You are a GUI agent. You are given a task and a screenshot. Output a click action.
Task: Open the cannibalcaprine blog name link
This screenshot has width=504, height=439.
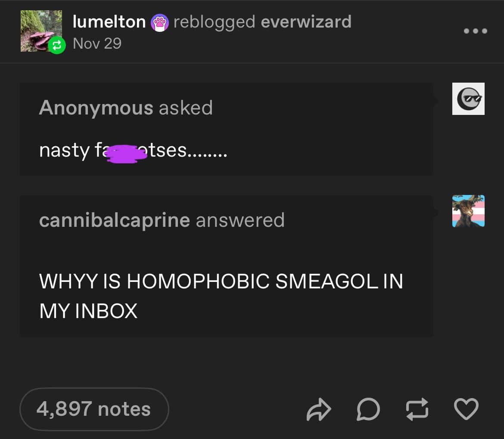[115, 220]
